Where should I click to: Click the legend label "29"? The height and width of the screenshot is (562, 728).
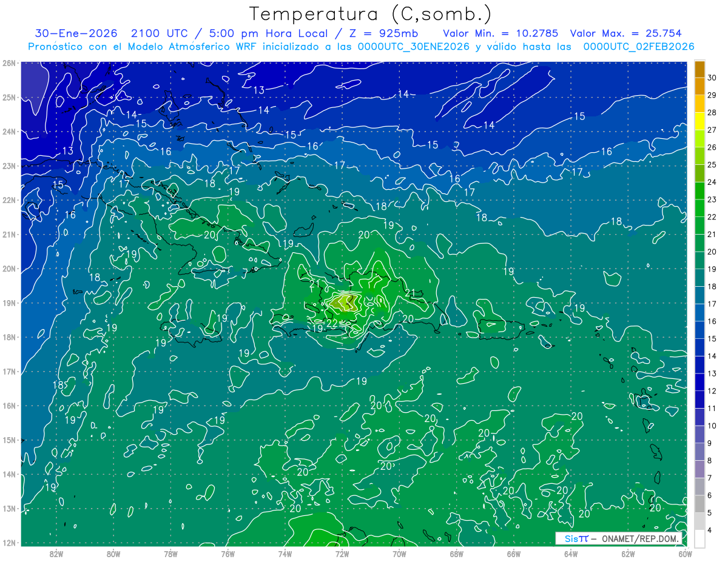tap(712, 95)
